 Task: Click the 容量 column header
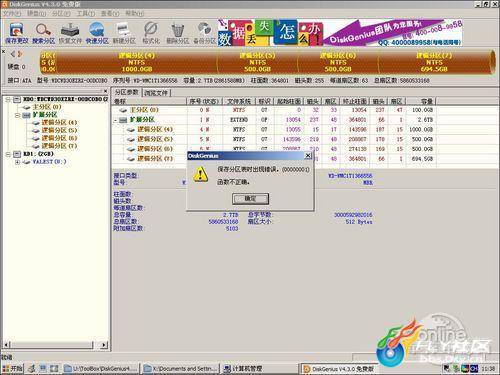click(x=421, y=101)
